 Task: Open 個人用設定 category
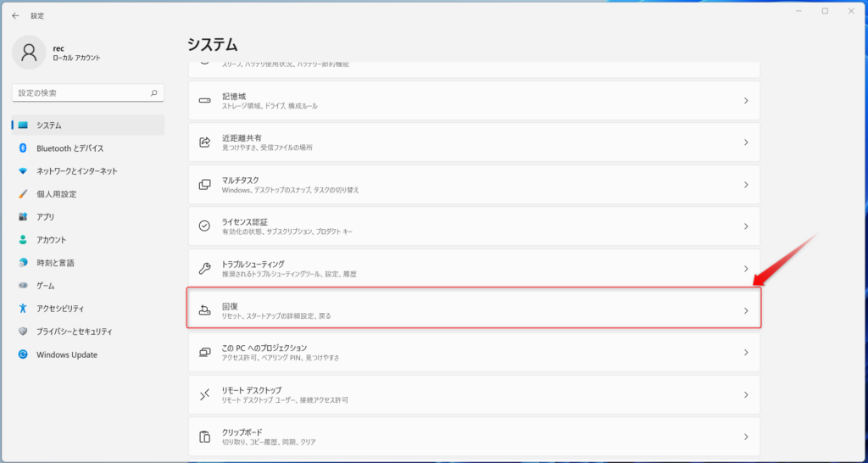[88, 194]
